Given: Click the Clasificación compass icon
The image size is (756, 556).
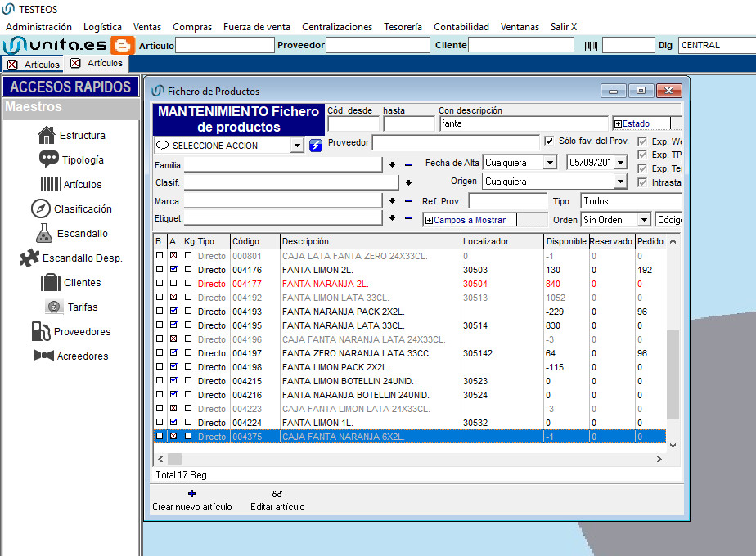Looking at the screenshot, I should pyautogui.click(x=41, y=208).
